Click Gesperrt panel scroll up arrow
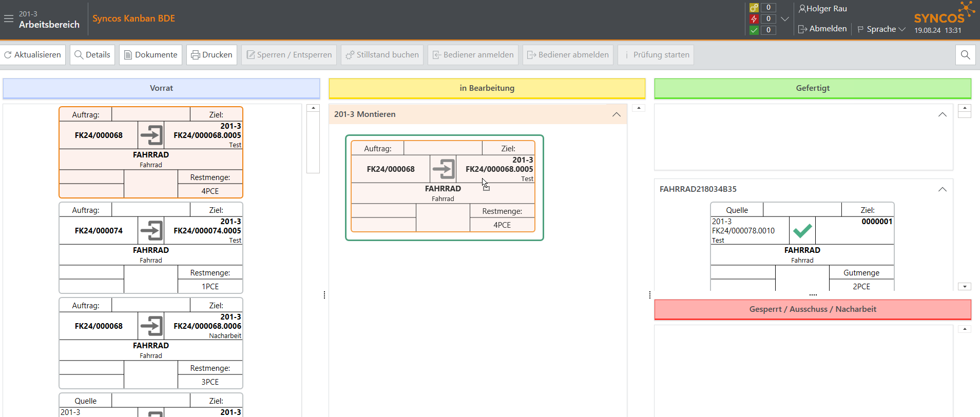This screenshot has height=417, width=980. pos(965,329)
